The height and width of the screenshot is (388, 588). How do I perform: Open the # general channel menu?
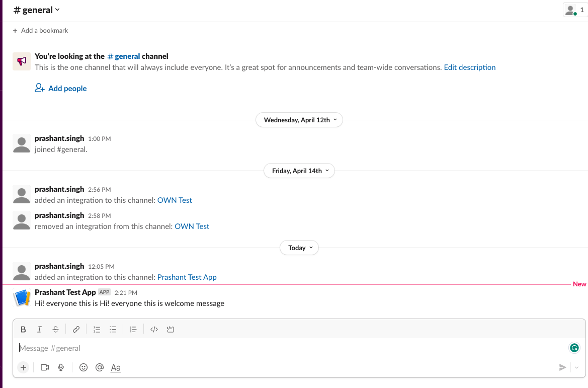click(x=36, y=10)
